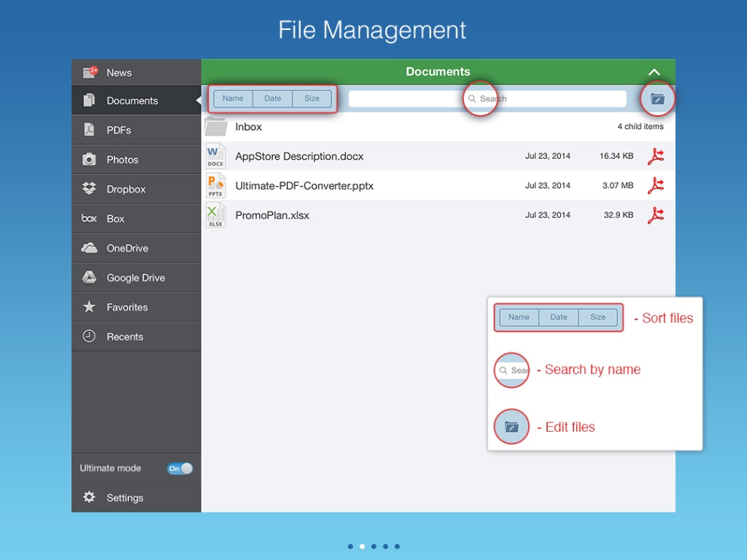Toggle the Ultimate mode switch
The image size is (747, 560).
[x=179, y=468]
